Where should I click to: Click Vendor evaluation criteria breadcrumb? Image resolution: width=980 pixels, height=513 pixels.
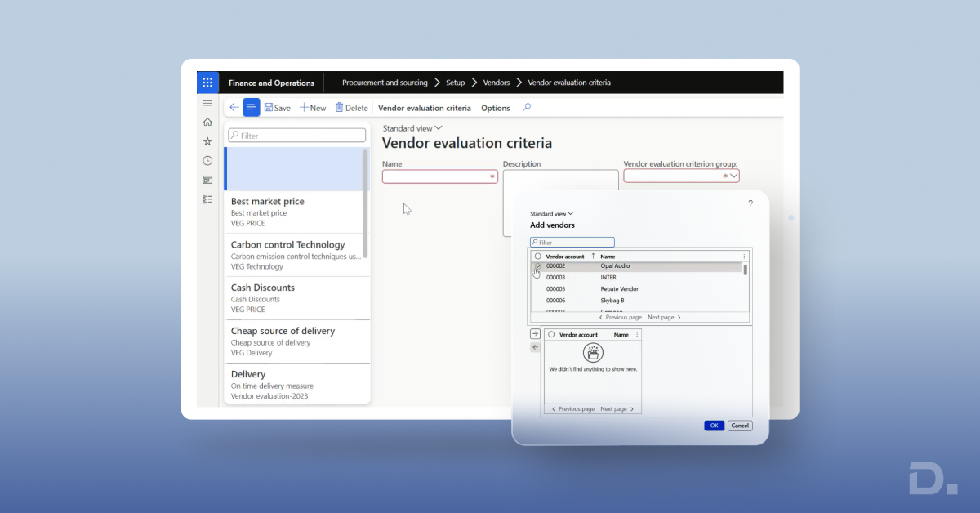(x=569, y=83)
